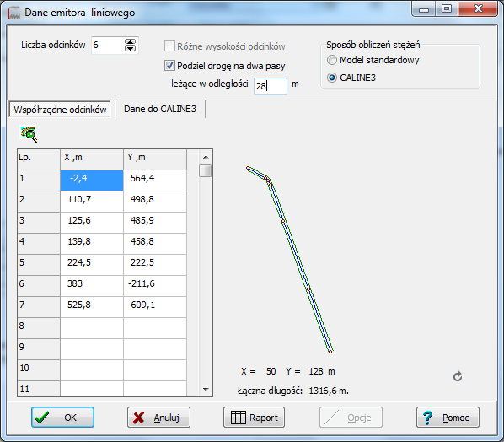Click the red X icon on Anuluj
Screen dimensions: 504x442
[x=138, y=418]
